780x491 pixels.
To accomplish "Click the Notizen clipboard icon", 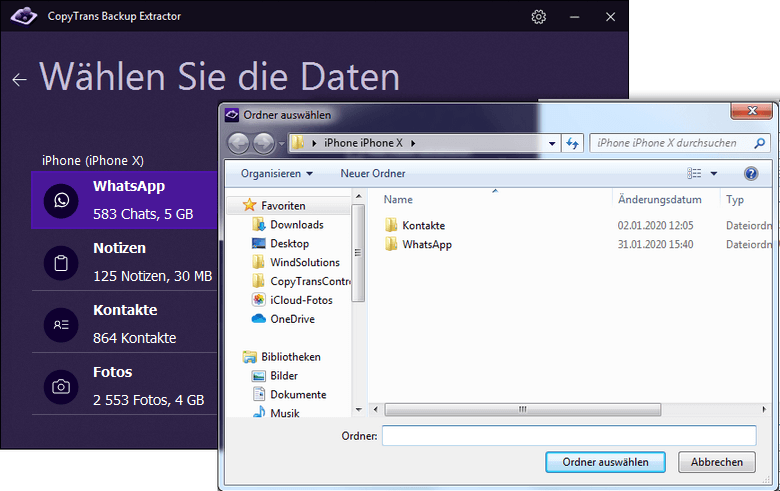I will (61, 263).
